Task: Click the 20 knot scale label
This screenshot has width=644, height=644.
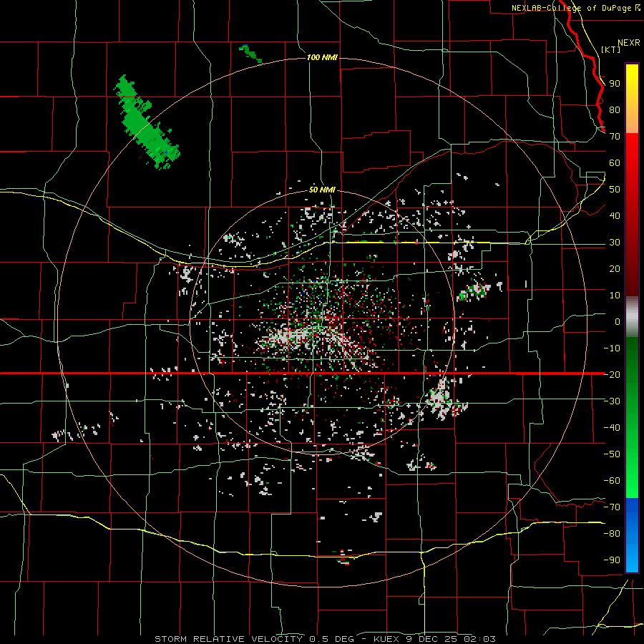Action: (615, 268)
